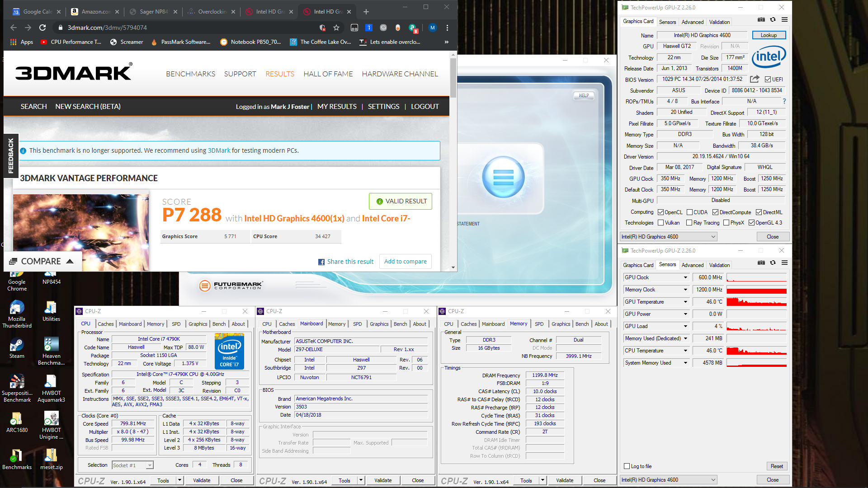The image size is (868, 488).
Task: Click the BIOS export share icon in GPU-Z
Action: pyautogui.click(x=755, y=79)
